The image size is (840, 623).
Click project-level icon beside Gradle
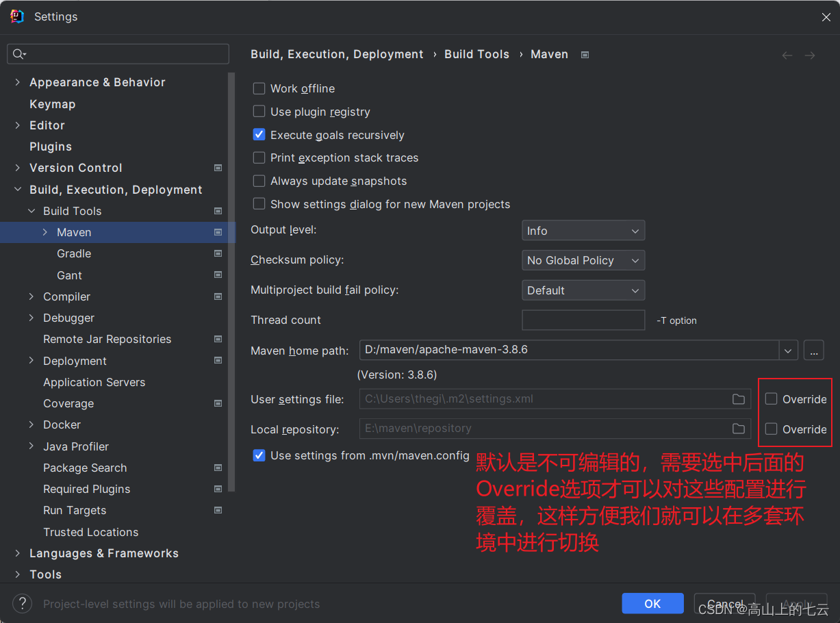click(218, 253)
